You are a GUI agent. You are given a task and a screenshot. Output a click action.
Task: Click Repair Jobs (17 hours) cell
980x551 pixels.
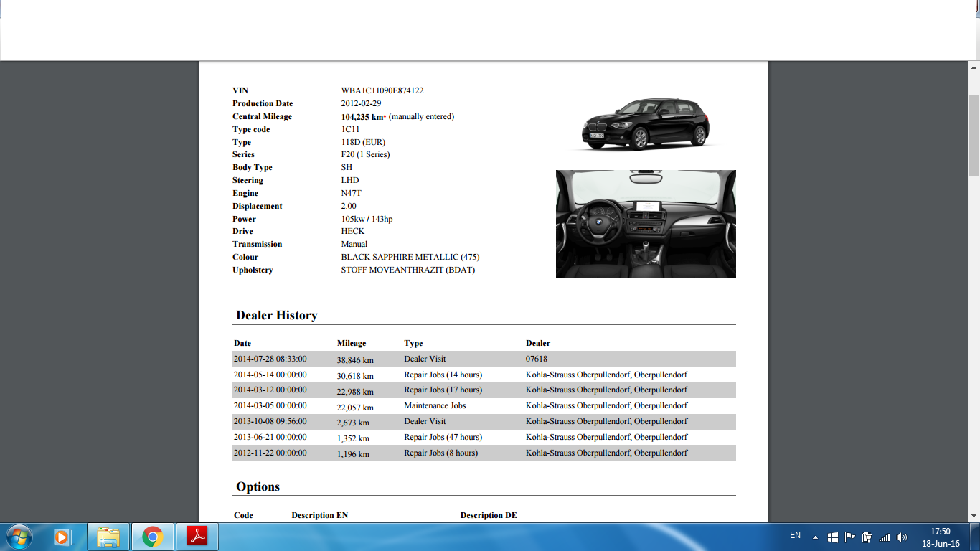(443, 390)
